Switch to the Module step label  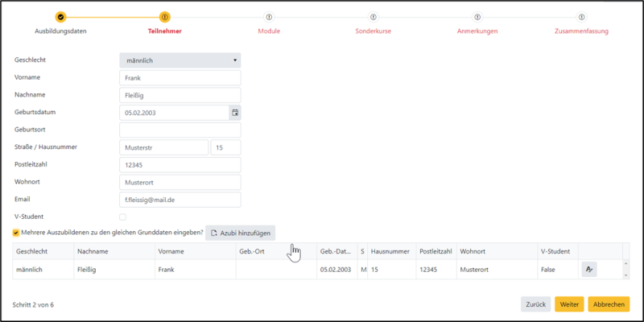coord(269,31)
